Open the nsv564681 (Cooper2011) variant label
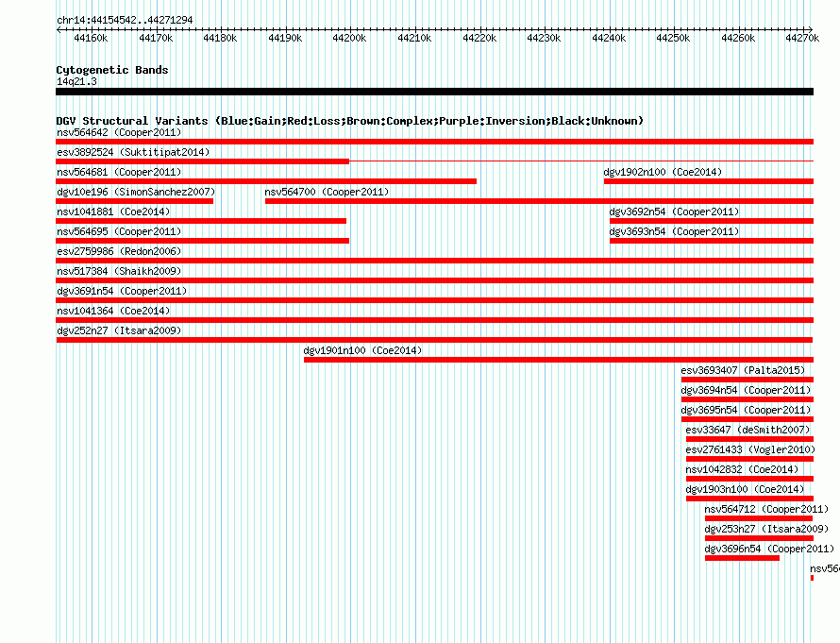Image resolution: width=840 pixels, height=643 pixels. pyautogui.click(x=119, y=172)
